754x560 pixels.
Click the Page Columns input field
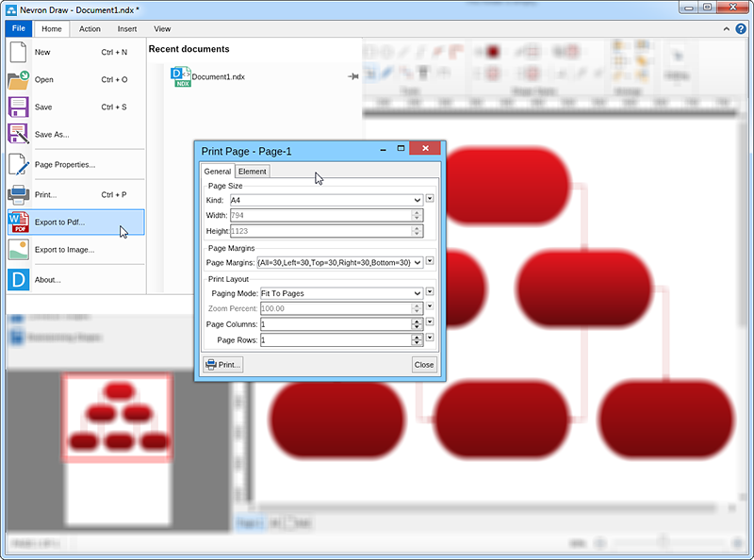tap(336, 324)
